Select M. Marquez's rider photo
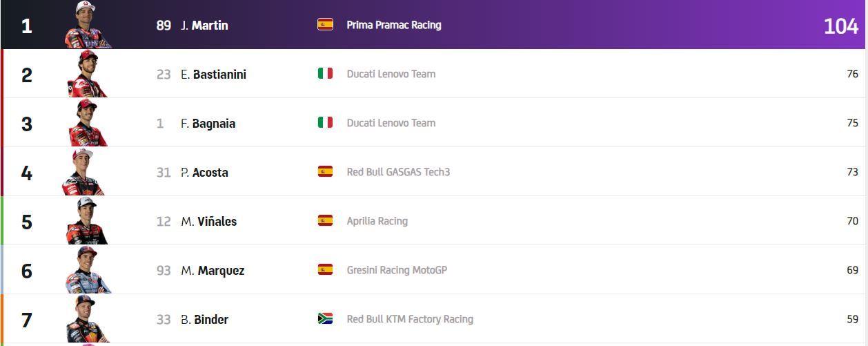The image size is (868, 346). pos(87,270)
